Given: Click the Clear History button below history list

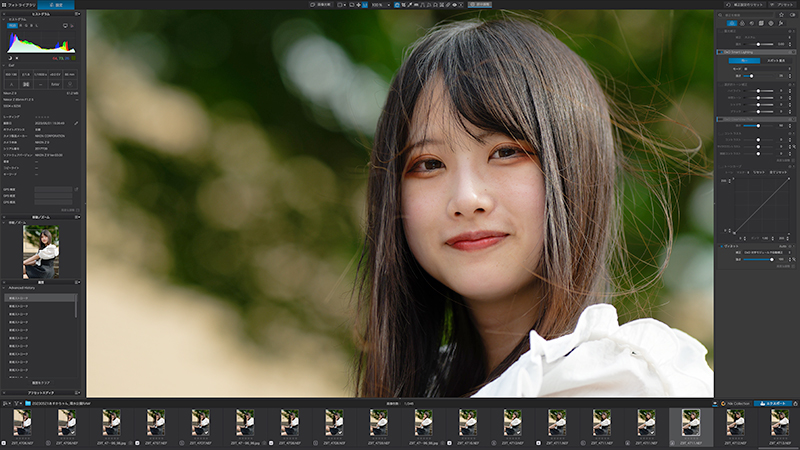Looking at the screenshot, I should (41, 383).
